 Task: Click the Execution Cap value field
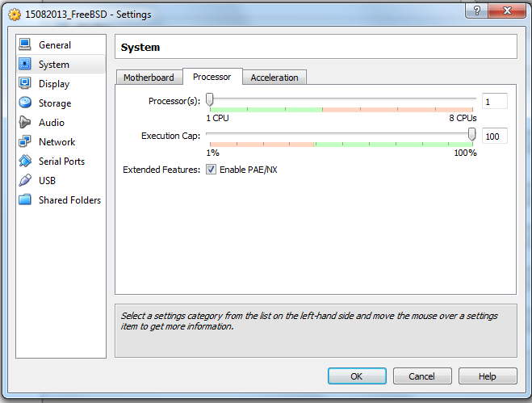[494, 136]
